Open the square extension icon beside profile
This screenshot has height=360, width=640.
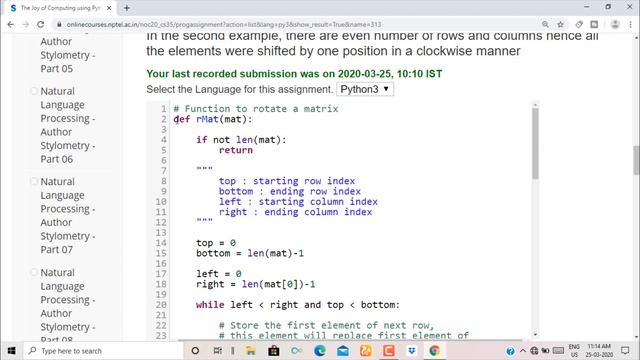pos(594,24)
